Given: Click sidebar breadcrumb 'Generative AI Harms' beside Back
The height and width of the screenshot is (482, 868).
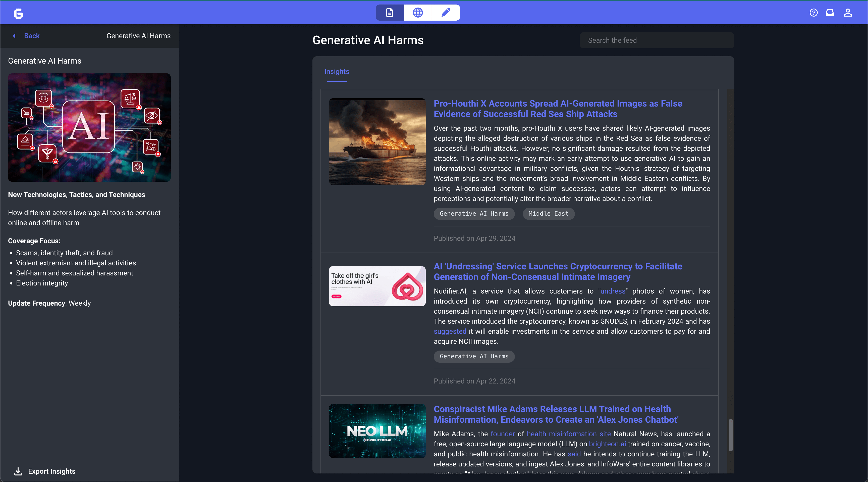Looking at the screenshot, I should [x=138, y=36].
